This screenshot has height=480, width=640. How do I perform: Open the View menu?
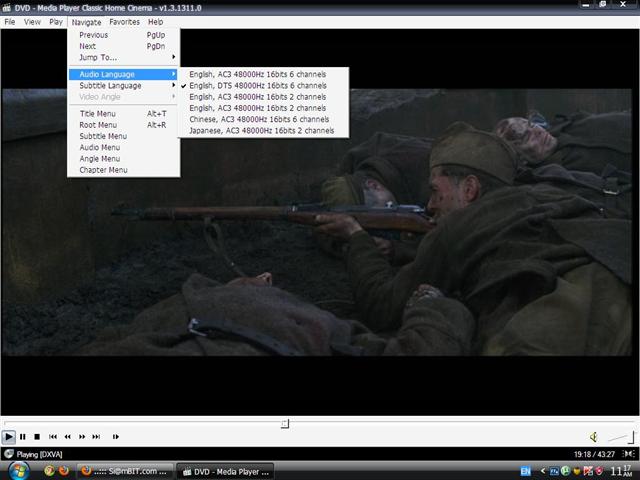point(32,22)
